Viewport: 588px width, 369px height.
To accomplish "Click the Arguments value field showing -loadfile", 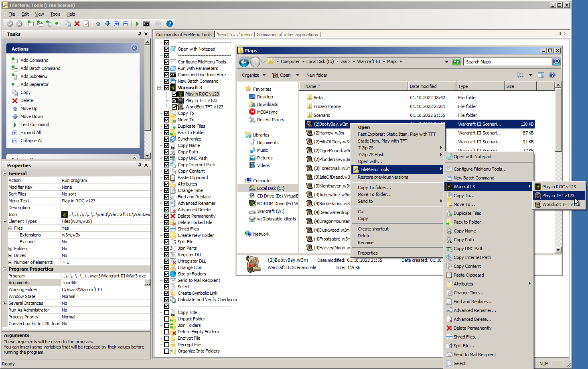I will 103,283.
